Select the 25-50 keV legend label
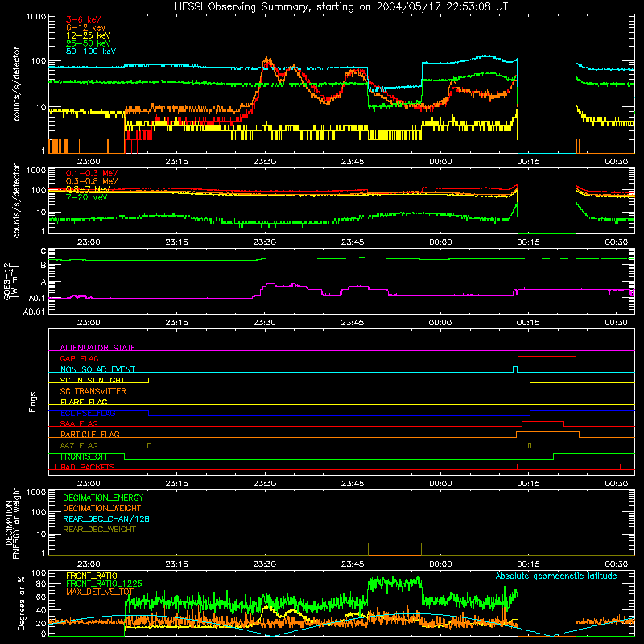644x644 pixels. tap(88, 43)
